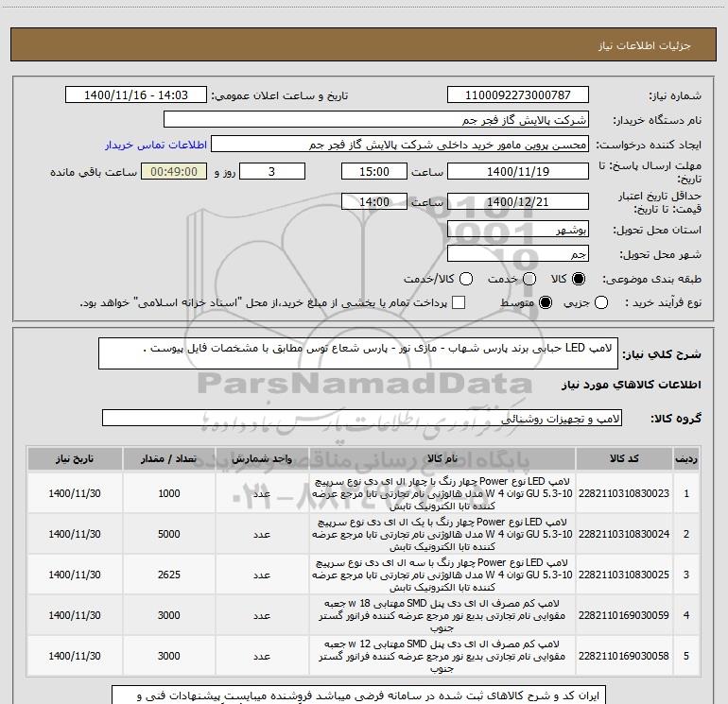
Task: Click quantity cell 2625
Action: pyautogui.click(x=168, y=575)
